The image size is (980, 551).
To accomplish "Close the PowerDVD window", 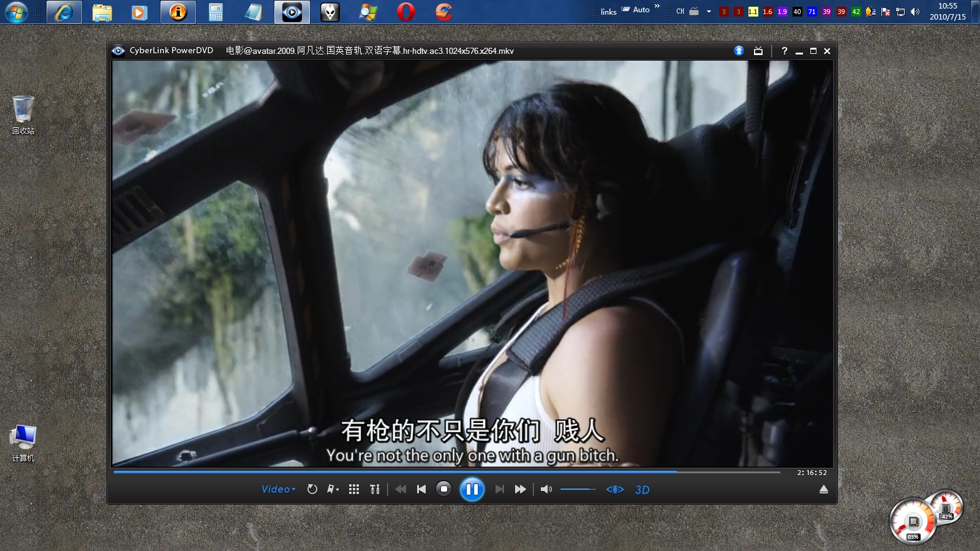I will point(827,51).
